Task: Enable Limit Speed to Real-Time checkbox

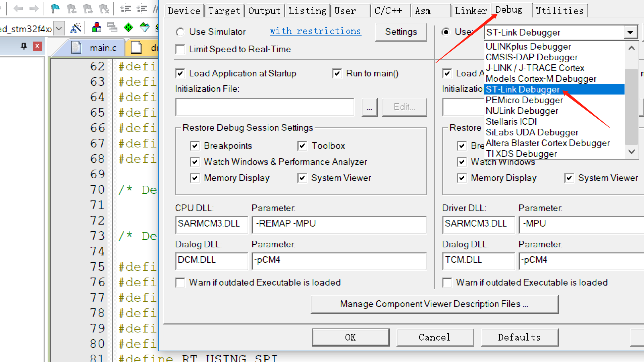Action: [180, 49]
